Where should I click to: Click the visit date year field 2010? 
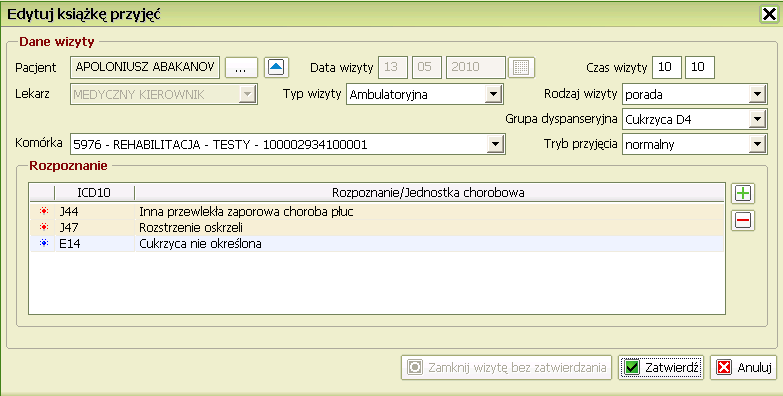(x=476, y=67)
